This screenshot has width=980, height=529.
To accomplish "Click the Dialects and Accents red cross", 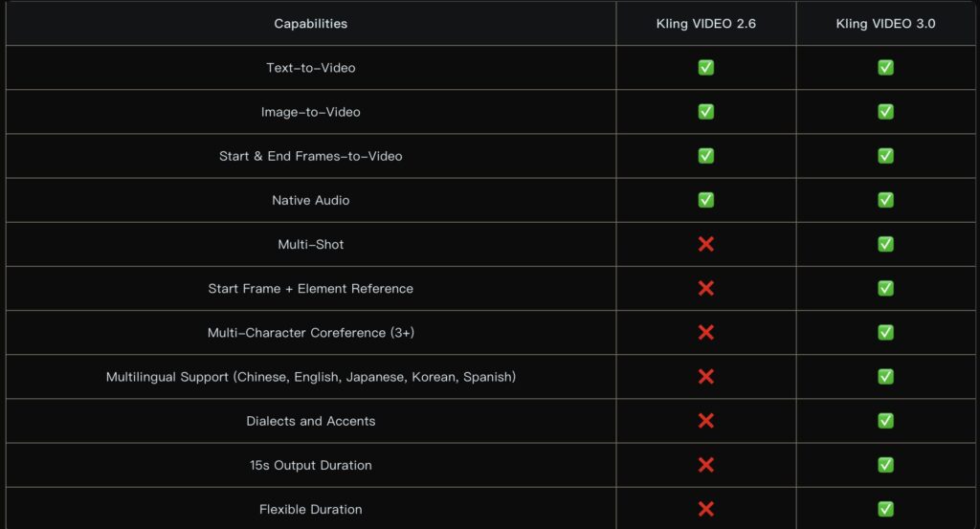I will 705,421.
